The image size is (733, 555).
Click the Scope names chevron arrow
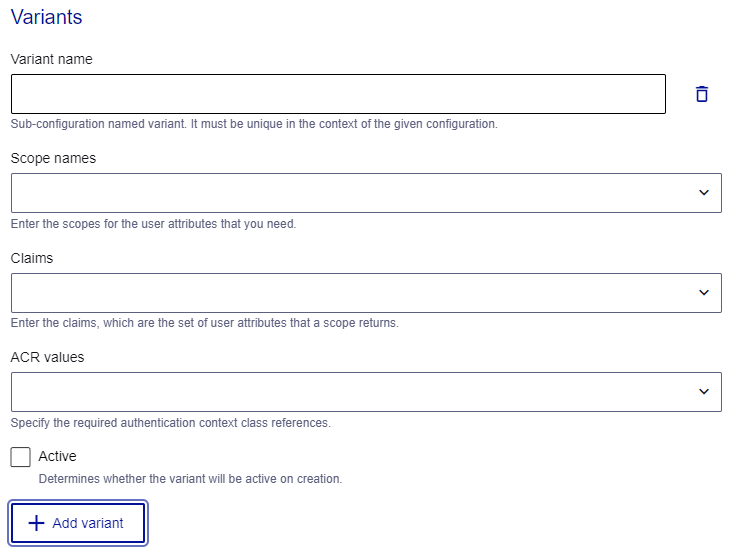704,193
